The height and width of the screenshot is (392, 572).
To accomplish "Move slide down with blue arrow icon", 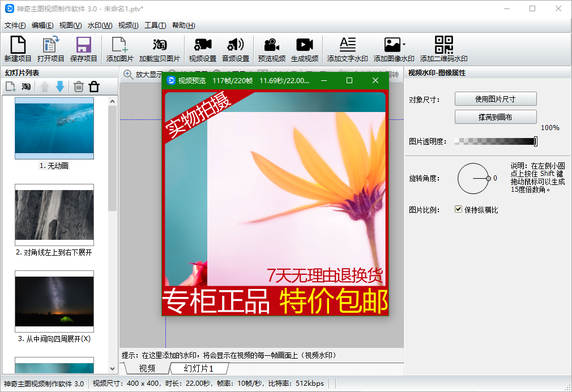I will point(59,87).
